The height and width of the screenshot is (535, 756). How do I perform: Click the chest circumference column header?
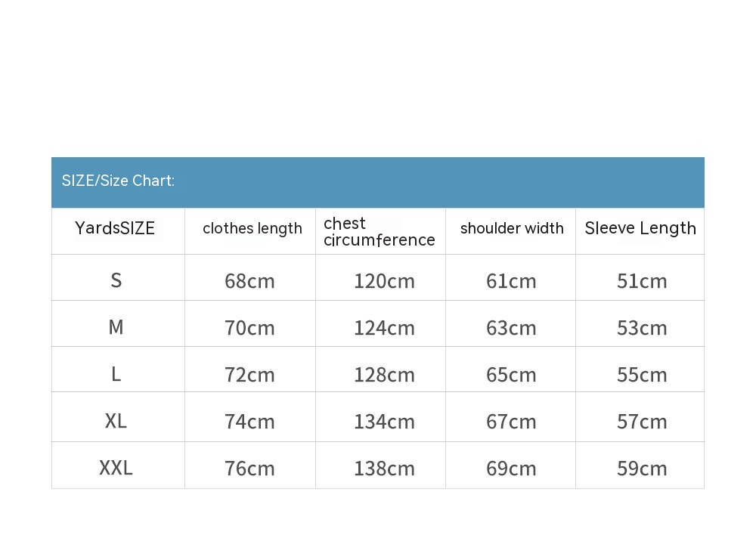[379, 231]
